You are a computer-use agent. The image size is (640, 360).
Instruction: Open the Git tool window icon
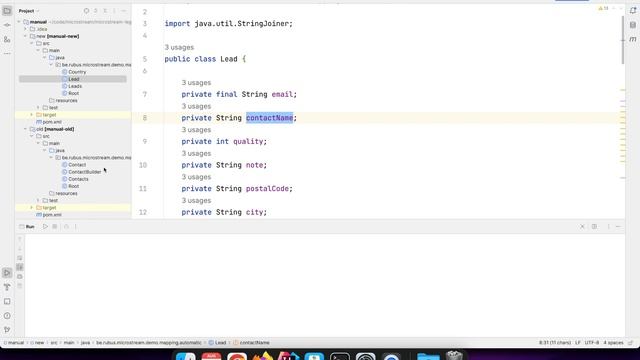click(7, 330)
